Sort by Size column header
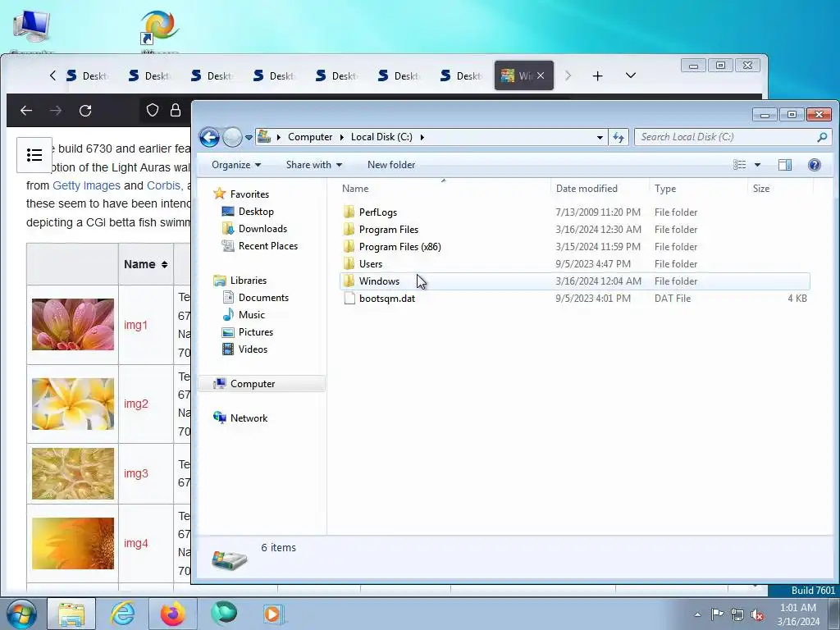Viewport: 840px width, 630px height. (x=780, y=189)
